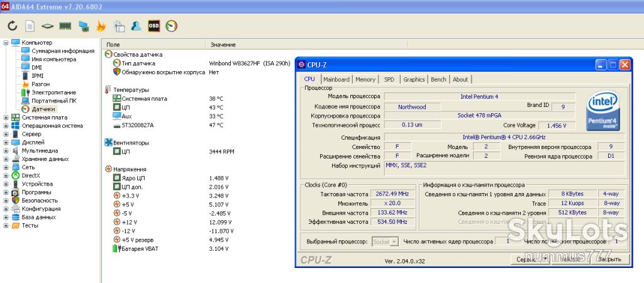This screenshot has height=283, width=644.
Task: Expand the Программы tree node
Action: [x=6, y=192]
